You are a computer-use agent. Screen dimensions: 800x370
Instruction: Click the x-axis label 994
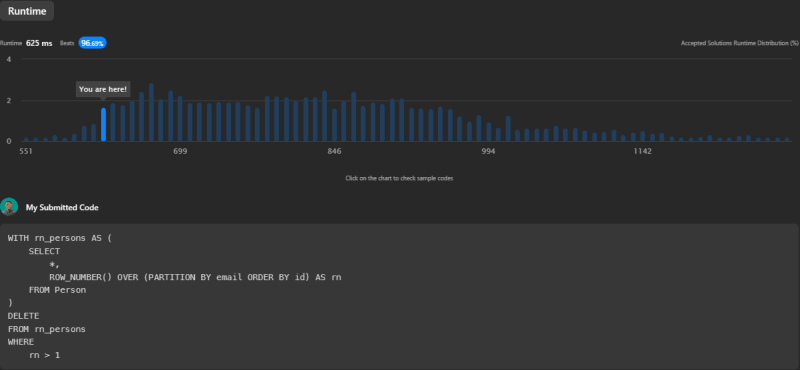pos(488,152)
